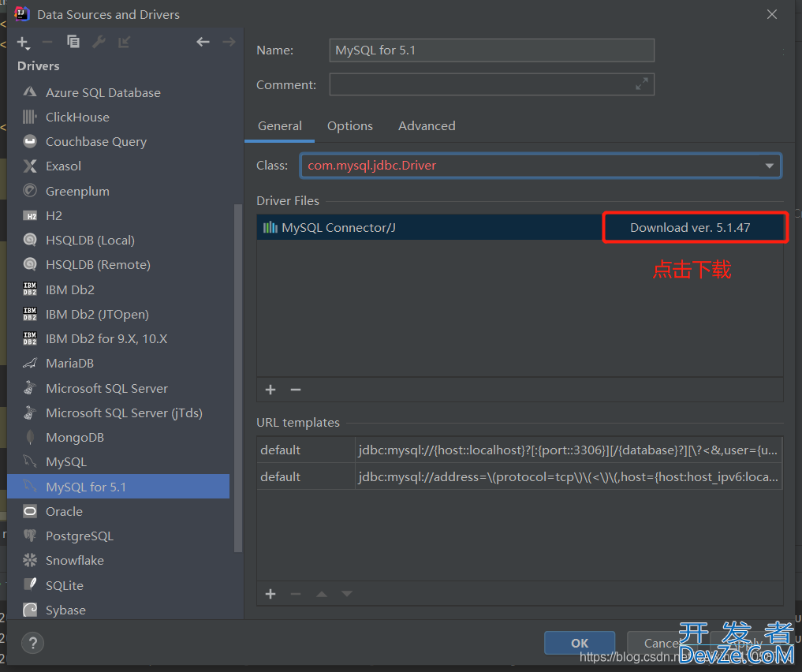Click the OK button
Viewport: 802px width, 672px height.
(580, 643)
